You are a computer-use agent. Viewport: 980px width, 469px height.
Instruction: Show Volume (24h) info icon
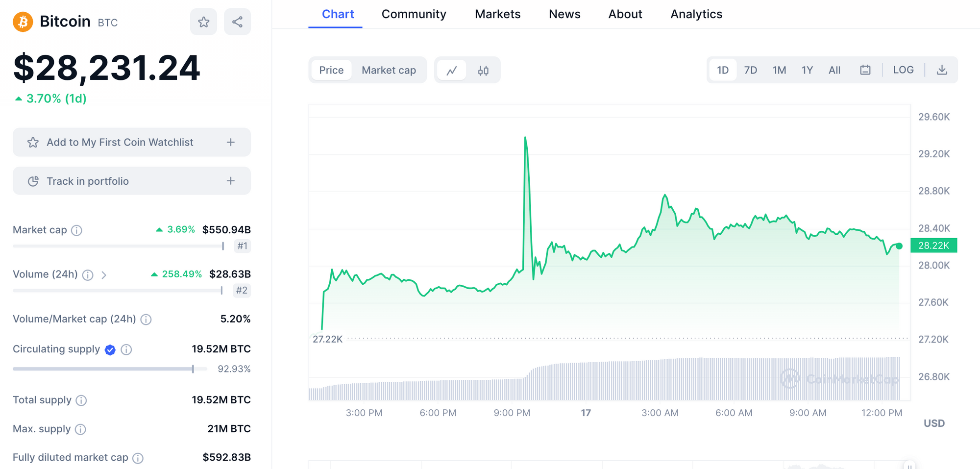click(x=88, y=275)
